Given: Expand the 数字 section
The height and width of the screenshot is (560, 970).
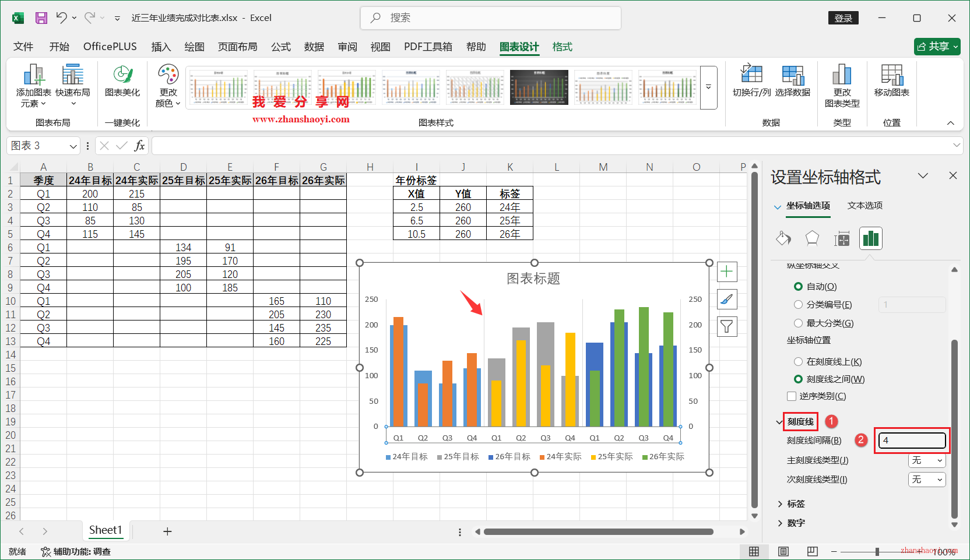Looking at the screenshot, I should pyautogui.click(x=780, y=523).
